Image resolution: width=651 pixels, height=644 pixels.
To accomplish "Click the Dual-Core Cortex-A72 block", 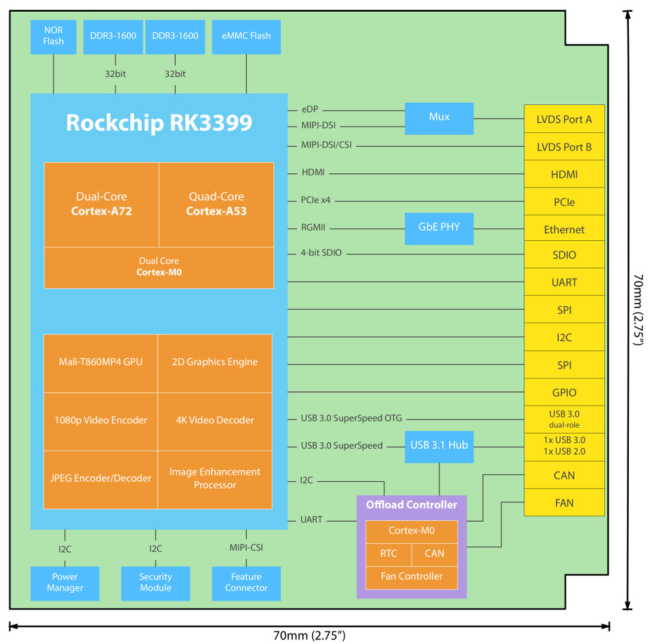I will 102,203.
